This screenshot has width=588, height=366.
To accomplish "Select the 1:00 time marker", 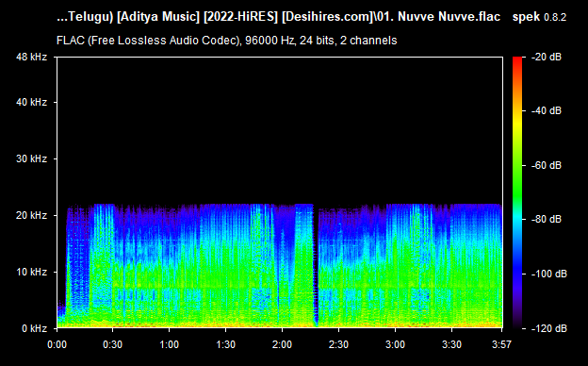I will [x=169, y=344].
